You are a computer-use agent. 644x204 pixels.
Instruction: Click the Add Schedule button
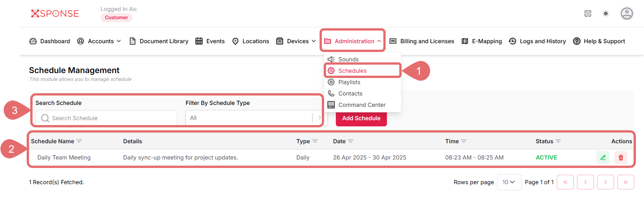361,119
